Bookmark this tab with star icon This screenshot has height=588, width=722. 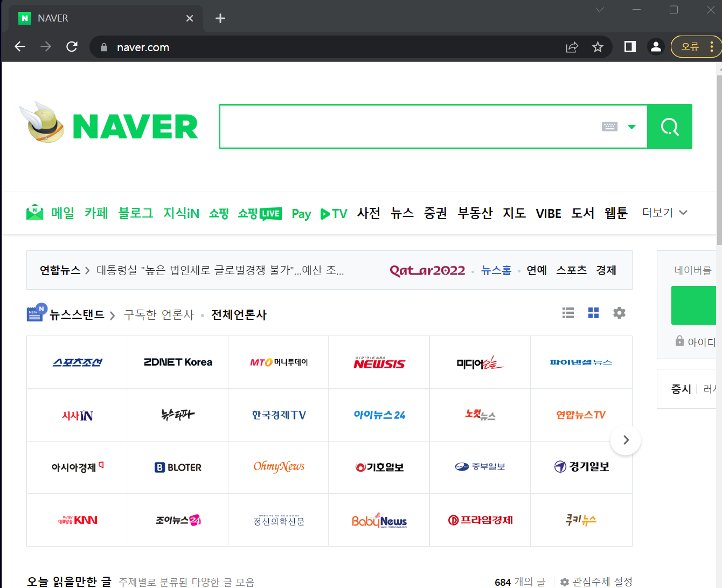point(598,47)
